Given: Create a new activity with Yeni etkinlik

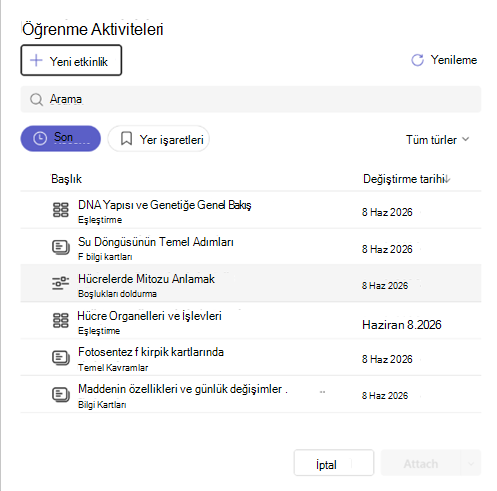Looking at the screenshot, I should 71,60.
